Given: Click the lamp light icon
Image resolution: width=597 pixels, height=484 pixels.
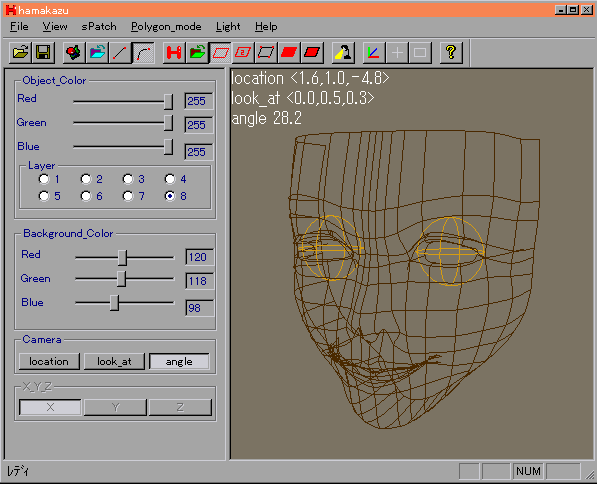Looking at the screenshot, I should (x=343, y=52).
